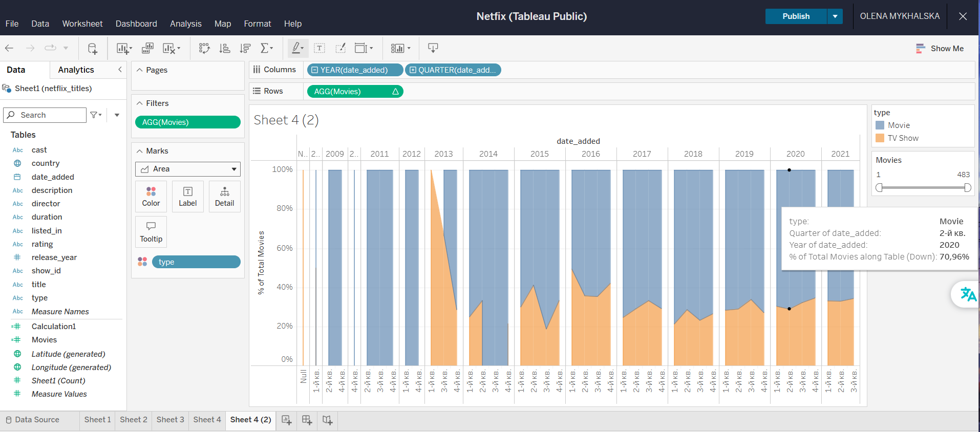This screenshot has width=980, height=432.
Task: Click the Movie legend color swatch
Action: click(880, 125)
